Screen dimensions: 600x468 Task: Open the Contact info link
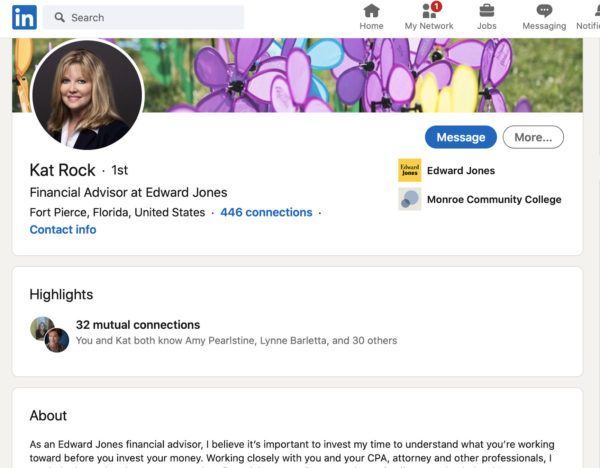tap(63, 230)
